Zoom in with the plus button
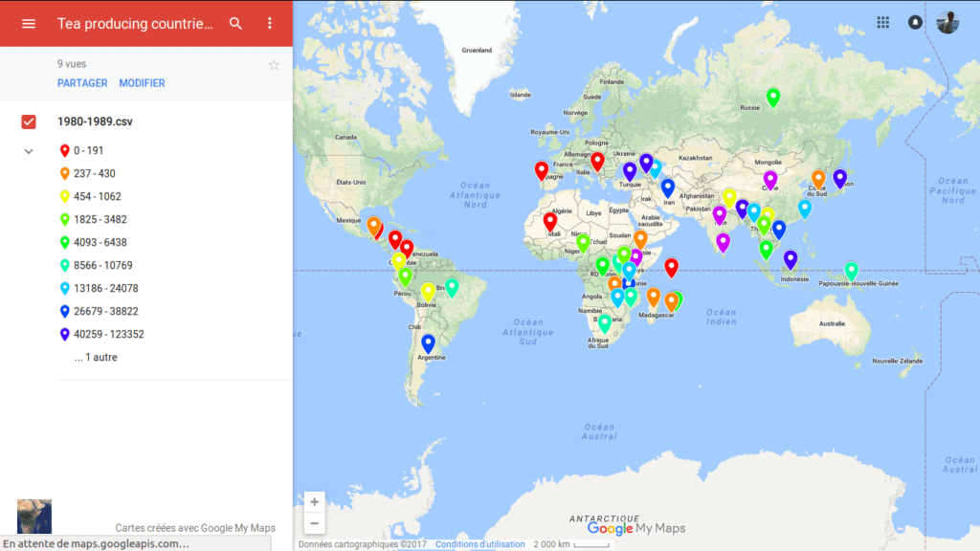Screen dimensions: 980x551 (x=314, y=501)
